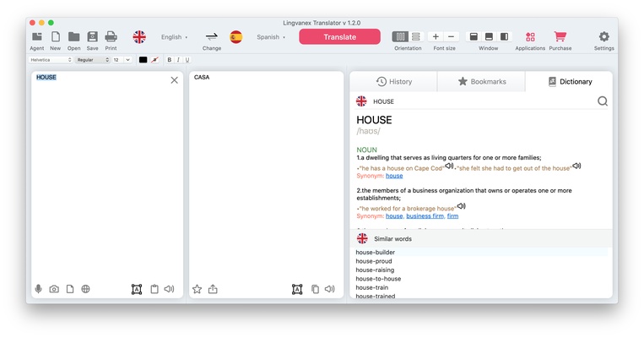Select second Window layout option
644x338 pixels.
point(489,36)
